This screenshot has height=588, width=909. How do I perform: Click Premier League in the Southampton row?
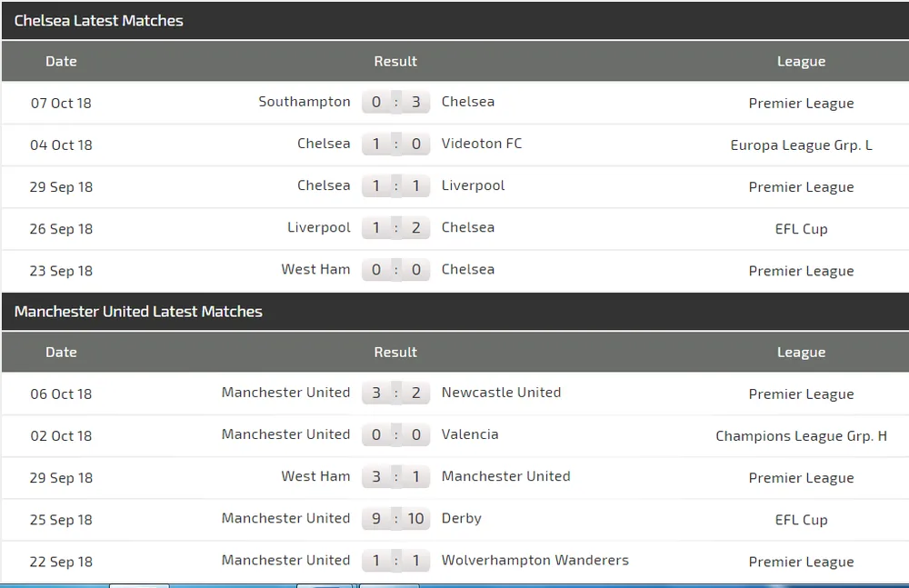pos(801,103)
